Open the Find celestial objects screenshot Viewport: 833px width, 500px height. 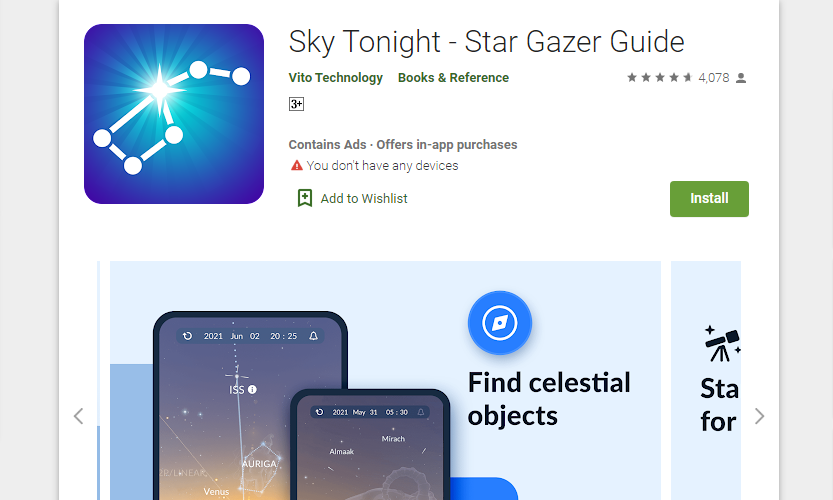tap(385, 380)
